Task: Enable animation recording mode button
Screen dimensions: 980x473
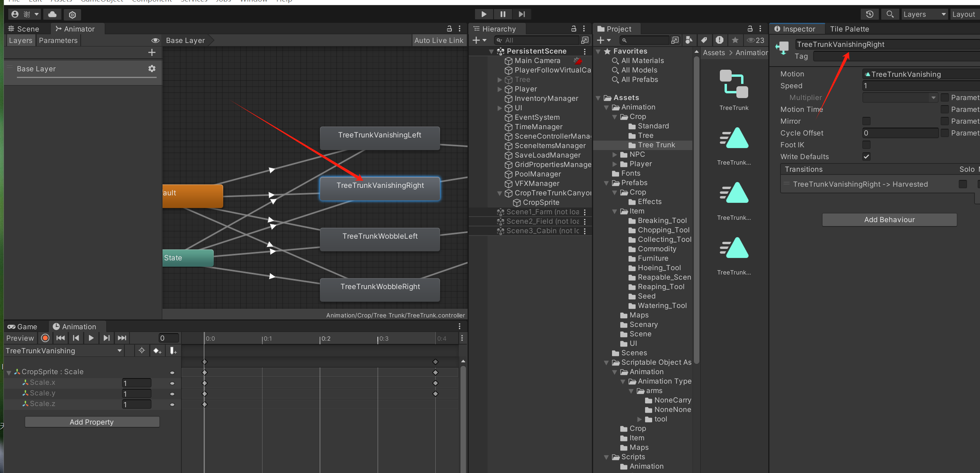Action: click(x=45, y=338)
